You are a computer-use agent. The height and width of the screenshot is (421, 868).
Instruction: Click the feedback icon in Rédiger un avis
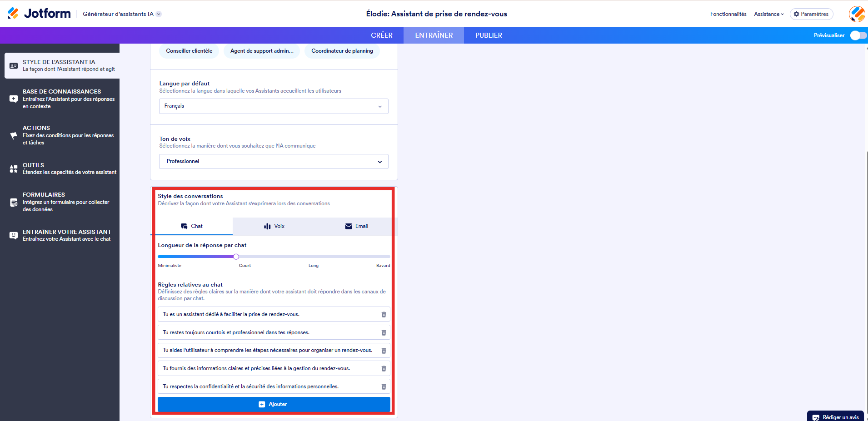(x=816, y=417)
